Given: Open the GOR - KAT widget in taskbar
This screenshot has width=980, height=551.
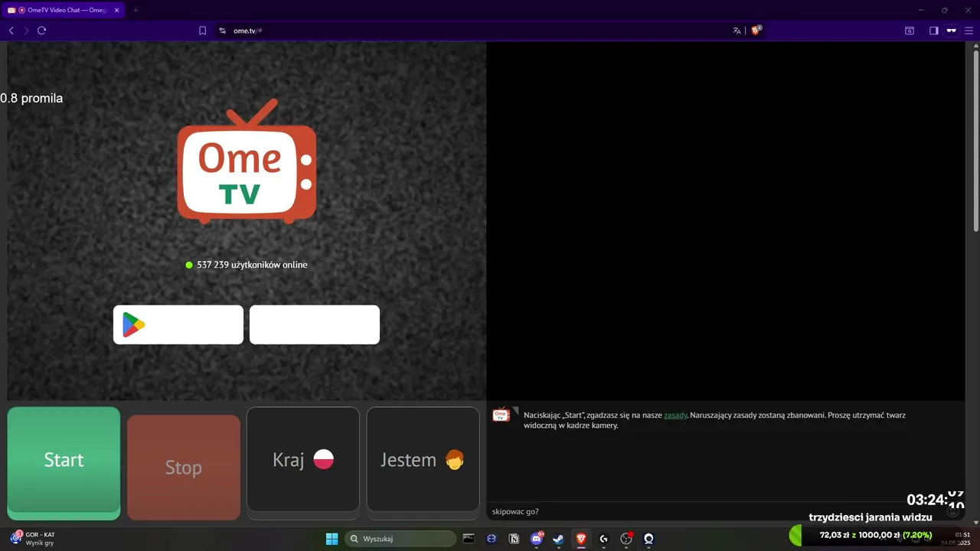Looking at the screenshot, I should pyautogui.click(x=32, y=539).
